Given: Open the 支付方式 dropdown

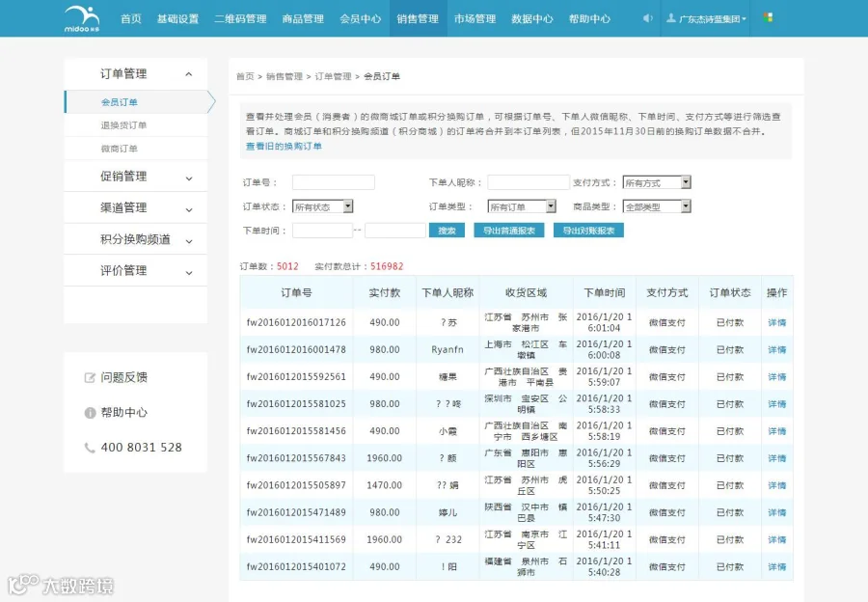Looking at the screenshot, I should (657, 182).
